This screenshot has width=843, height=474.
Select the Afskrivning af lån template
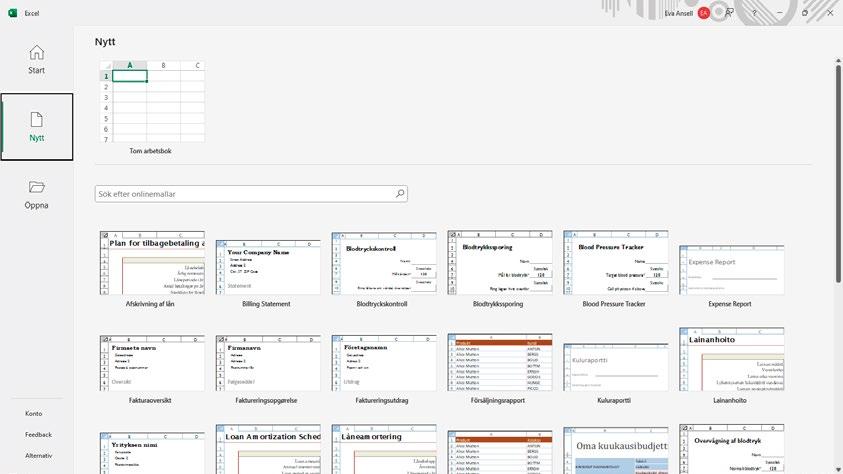152,263
